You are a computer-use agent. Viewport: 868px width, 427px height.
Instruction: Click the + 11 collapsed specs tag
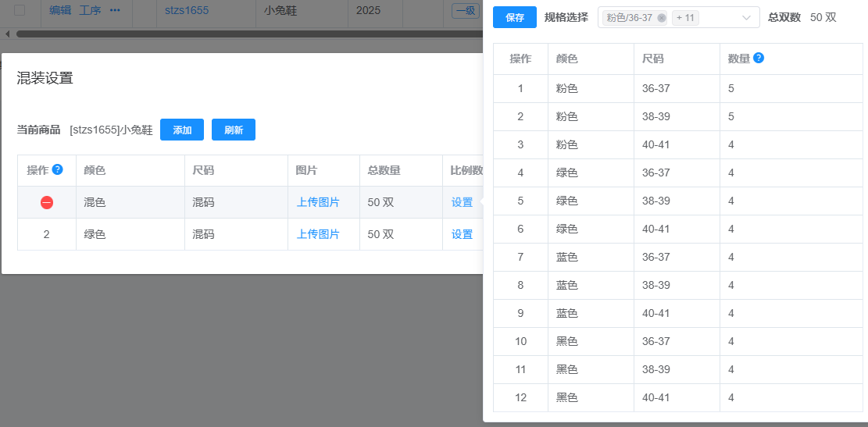tap(685, 18)
